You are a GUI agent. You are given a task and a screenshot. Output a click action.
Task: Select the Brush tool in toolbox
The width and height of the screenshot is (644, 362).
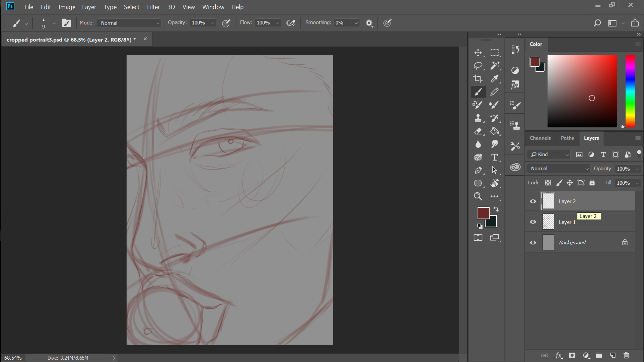coord(478,92)
